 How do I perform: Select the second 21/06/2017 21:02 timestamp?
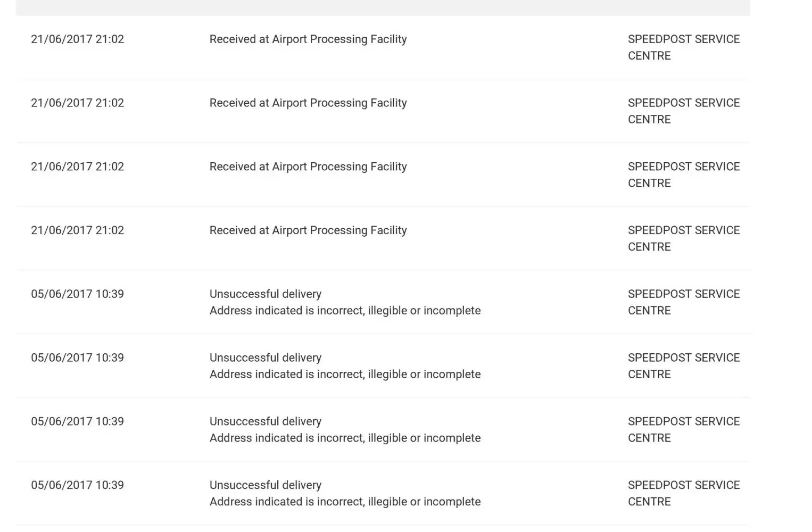77,103
